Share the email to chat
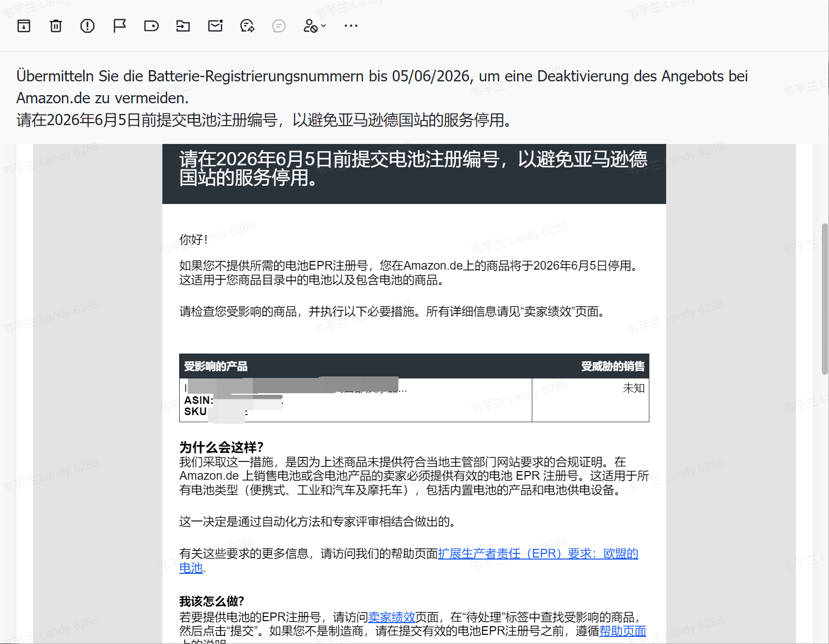The width and height of the screenshot is (829, 644). click(247, 25)
